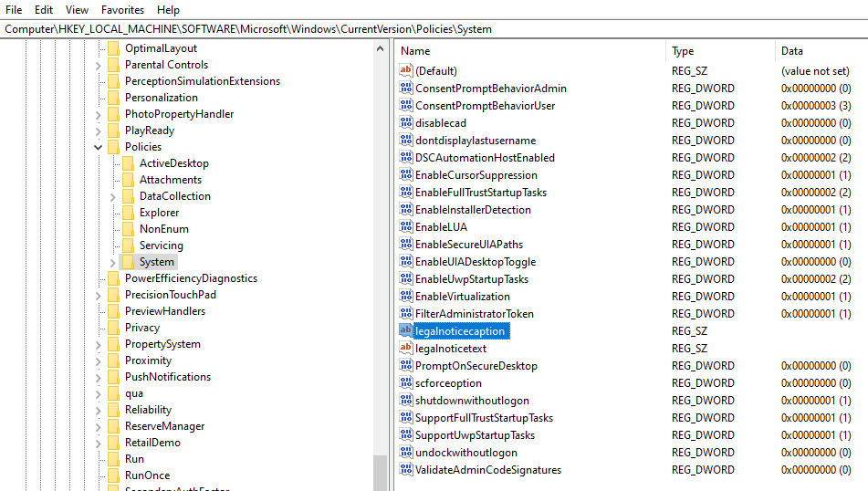Screen dimensions: 868x491
Task: Select the Personalization key
Action: click(x=161, y=98)
